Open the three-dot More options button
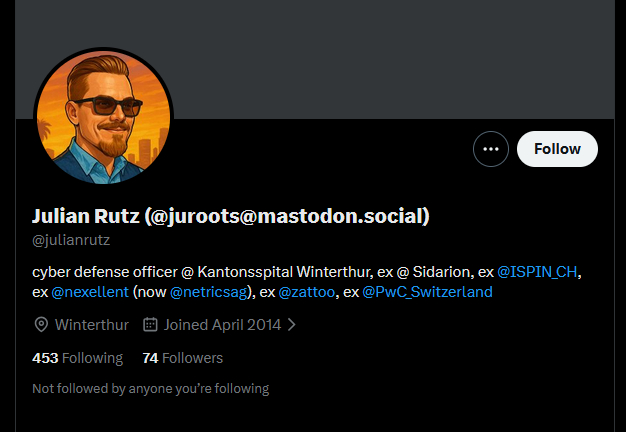Image resolution: width=626 pixels, height=432 pixels. [x=490, y=149]
